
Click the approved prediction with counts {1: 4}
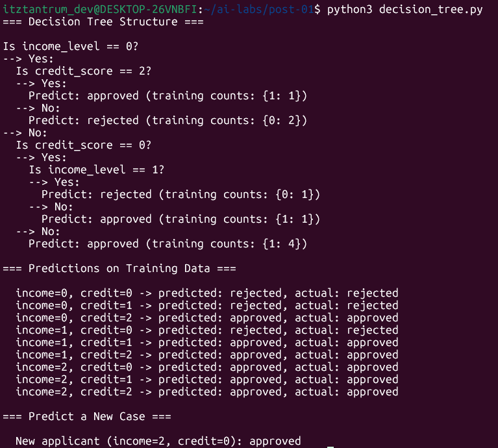(x=168, y=244)
